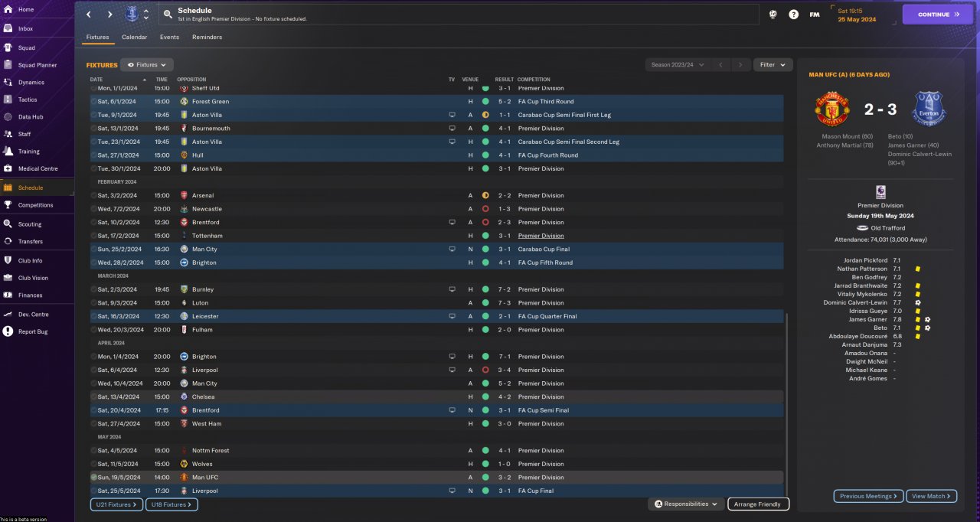This screenshot has width=980, height=522.
Task: Sort by the Date column header
Action: click(x=96, y=80)
